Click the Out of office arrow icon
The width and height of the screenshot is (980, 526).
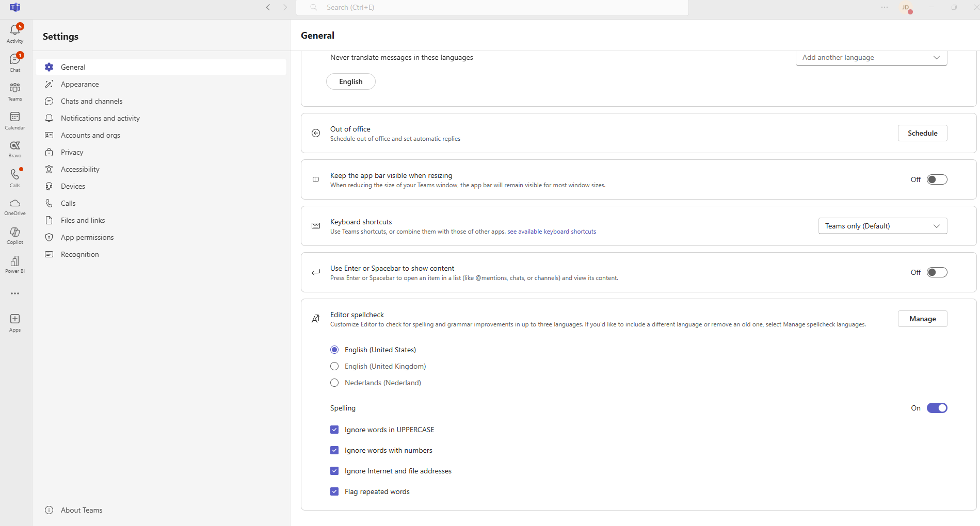coord(316,133)
